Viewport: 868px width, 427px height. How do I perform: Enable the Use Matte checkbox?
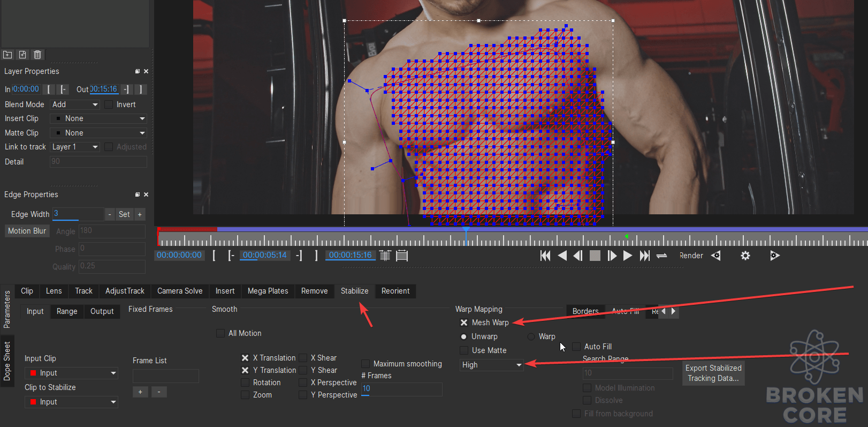coord(464,350)
